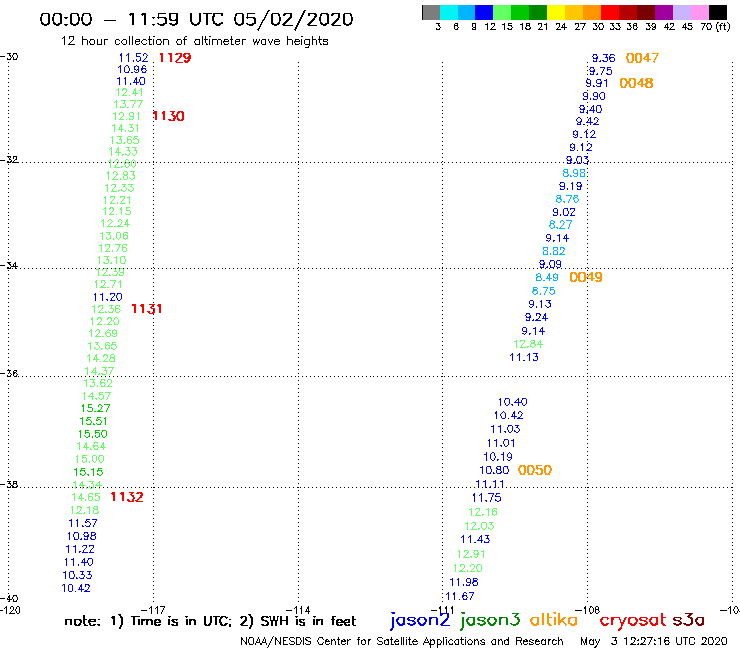Click wave height value 13.77

point(128,104)
